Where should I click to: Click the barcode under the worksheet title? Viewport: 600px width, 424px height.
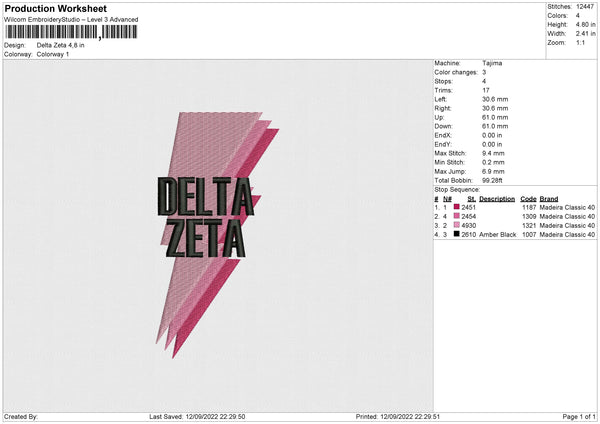(71, 32)
